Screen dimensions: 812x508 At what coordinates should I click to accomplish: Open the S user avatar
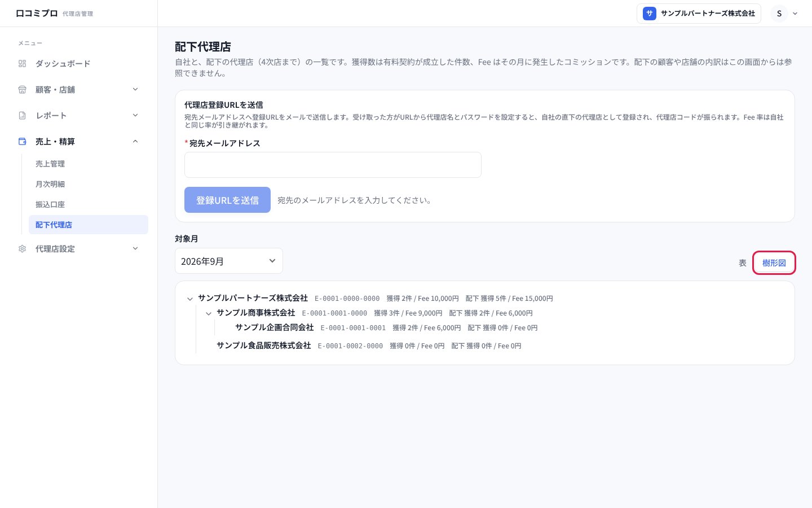pos(779,14)
